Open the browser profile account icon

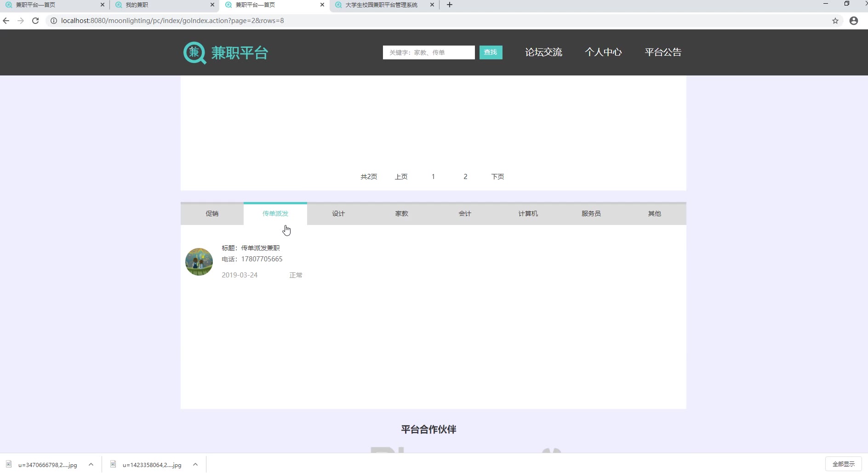[854, 21]
